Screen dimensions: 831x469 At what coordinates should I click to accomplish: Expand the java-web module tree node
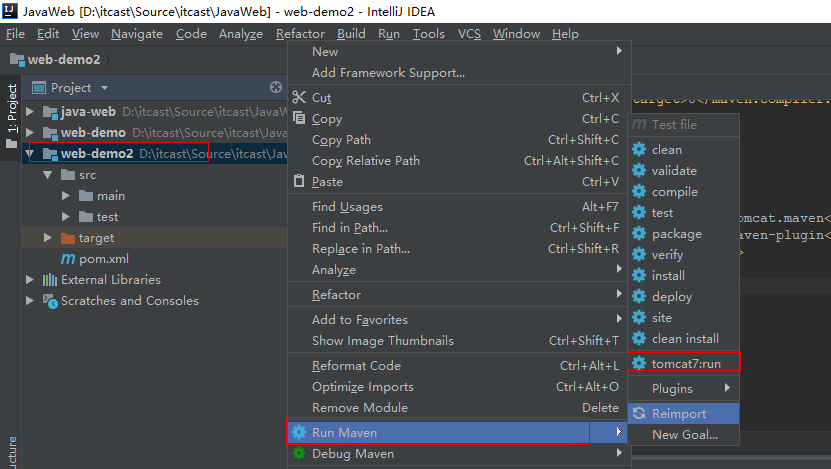[30, 112]
